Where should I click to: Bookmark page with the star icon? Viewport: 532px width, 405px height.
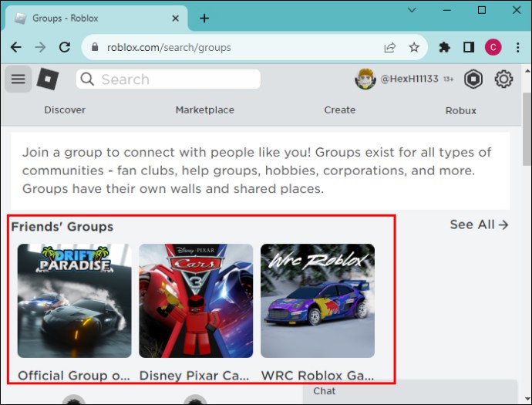(x=414, y=47)
